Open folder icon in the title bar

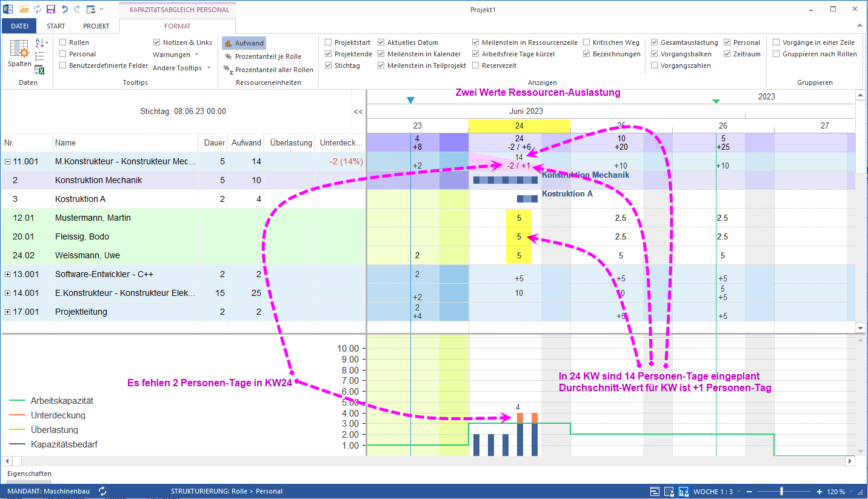24,9
